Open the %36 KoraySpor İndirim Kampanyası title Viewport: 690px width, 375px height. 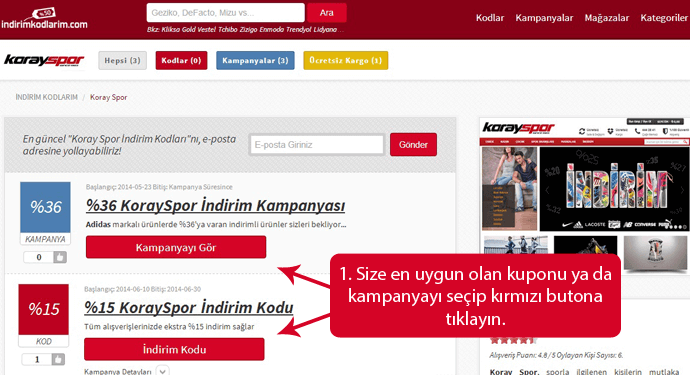pyautogui.click(x=215, y=206)
